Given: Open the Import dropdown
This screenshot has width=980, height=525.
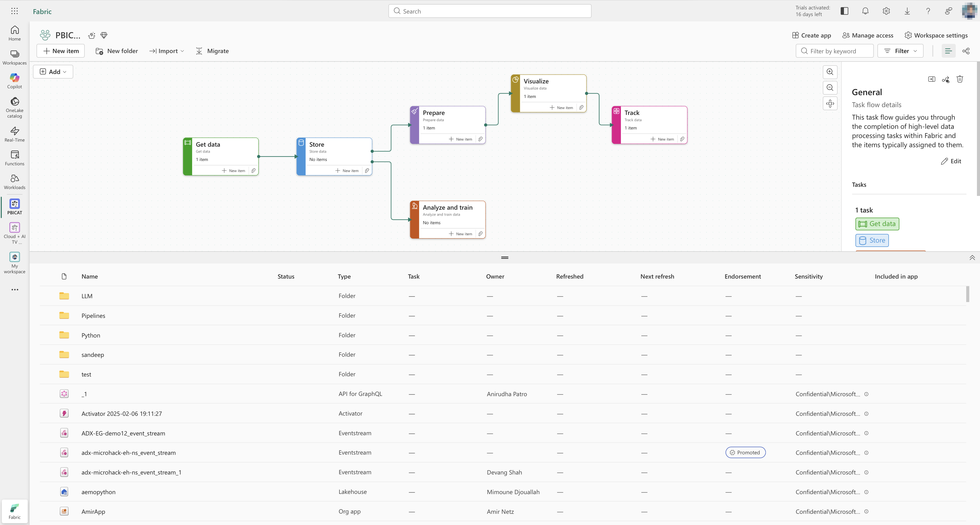Looking at the screenshot, I should coord(167,51).
